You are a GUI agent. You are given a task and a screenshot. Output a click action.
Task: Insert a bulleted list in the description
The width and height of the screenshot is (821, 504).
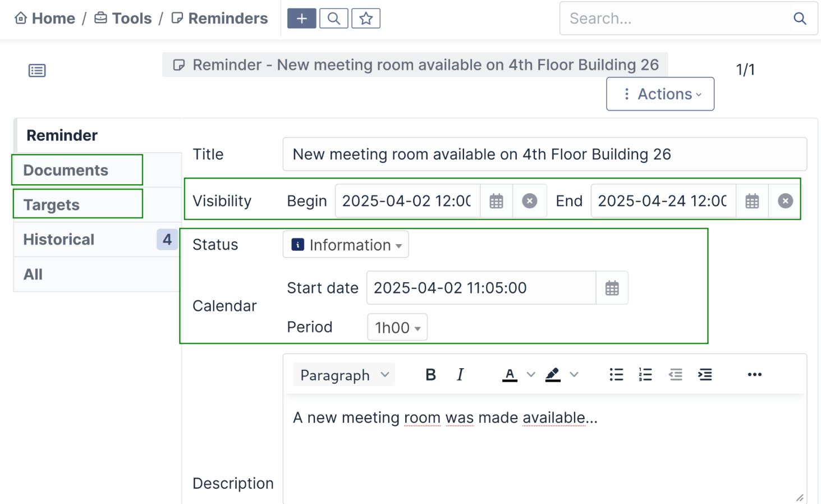[616, 375]
